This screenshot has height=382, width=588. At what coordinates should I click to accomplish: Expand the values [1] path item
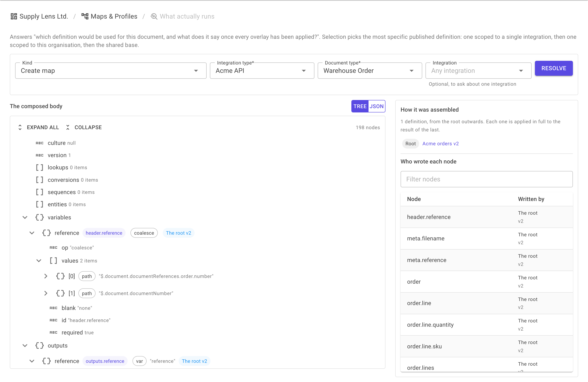tap(46, 293)
